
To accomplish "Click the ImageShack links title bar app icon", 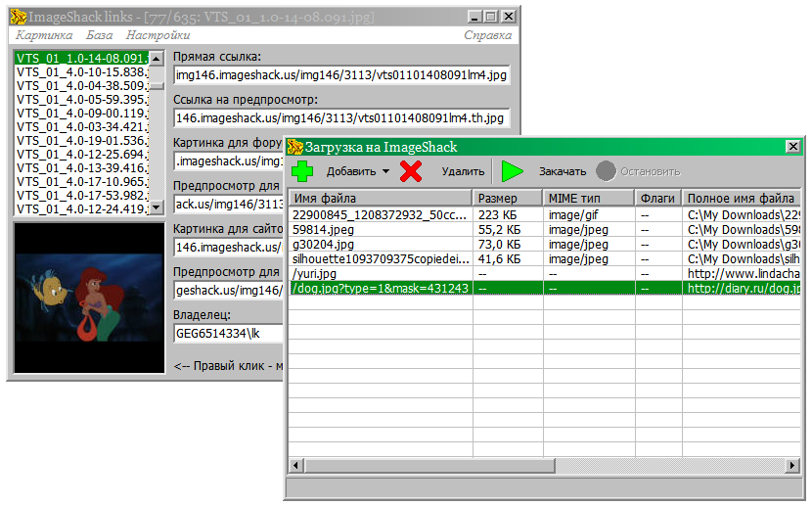I will (19, 17).
